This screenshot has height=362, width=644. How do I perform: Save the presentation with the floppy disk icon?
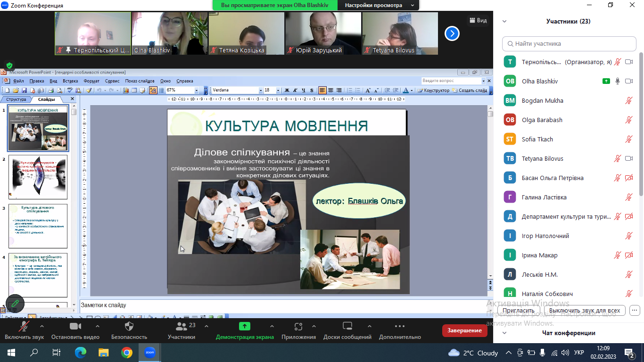click(x=24, y=90)
